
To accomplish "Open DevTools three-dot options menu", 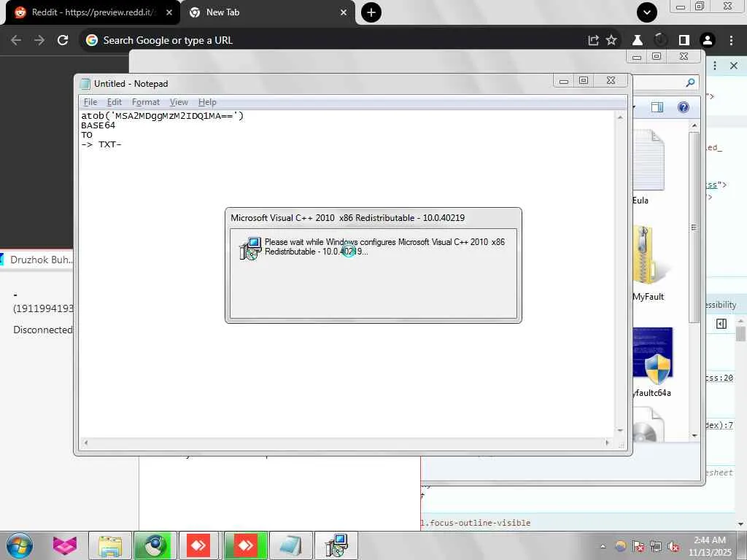I will [x=715, y=65].
